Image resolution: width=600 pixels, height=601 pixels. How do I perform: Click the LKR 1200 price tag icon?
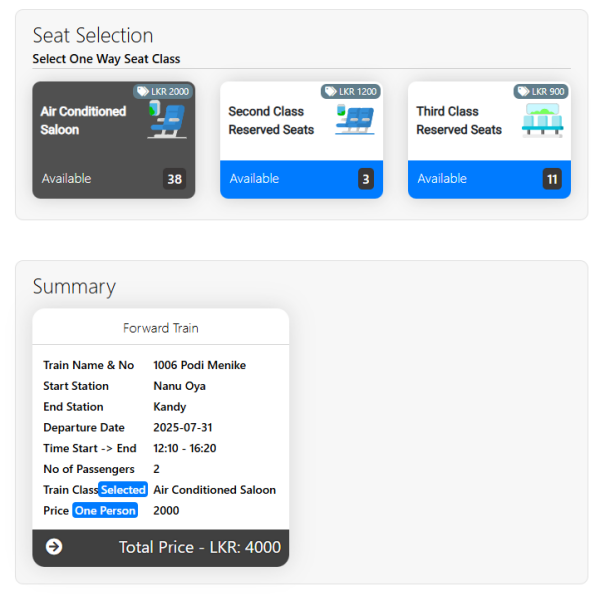point(330,92)
